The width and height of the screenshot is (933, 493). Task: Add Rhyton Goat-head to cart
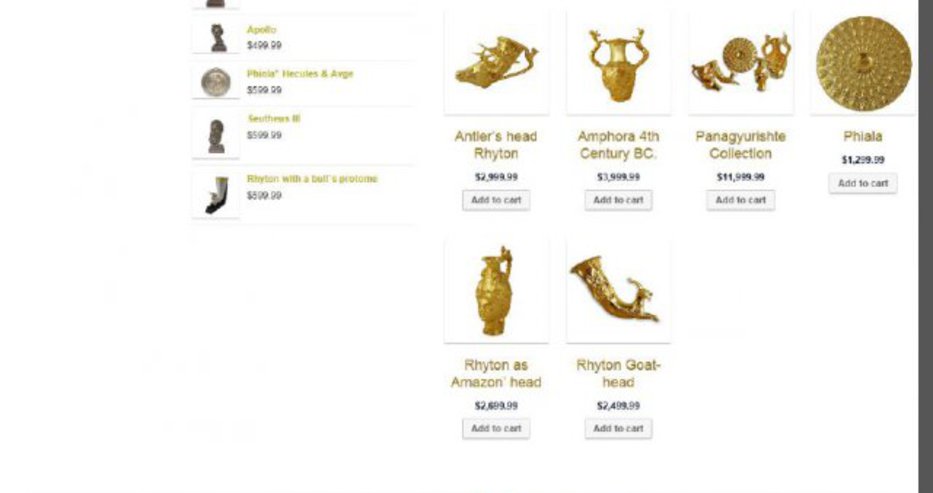[x=618, y=429]
